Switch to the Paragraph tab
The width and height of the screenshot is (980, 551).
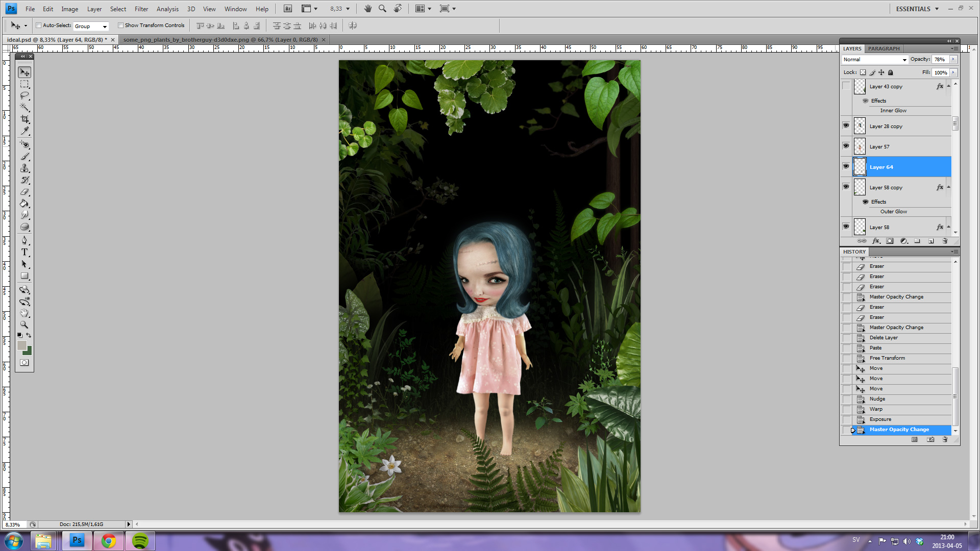pos(884,48)
